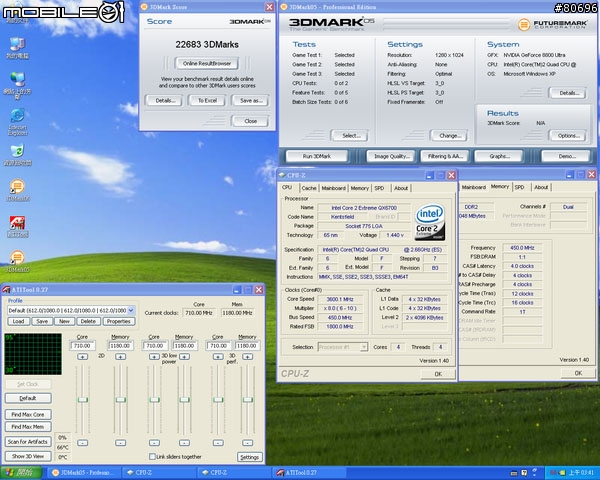Click Save as button in Score window
Viewport: 600px width, 480px height.
pyautogui.click(x=251, y=101)
